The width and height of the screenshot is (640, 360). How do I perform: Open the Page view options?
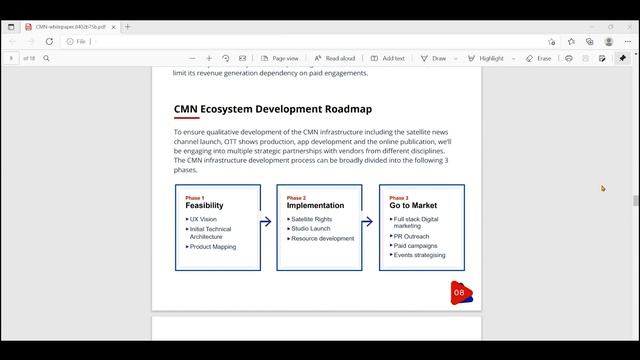(x=280, y=58)
